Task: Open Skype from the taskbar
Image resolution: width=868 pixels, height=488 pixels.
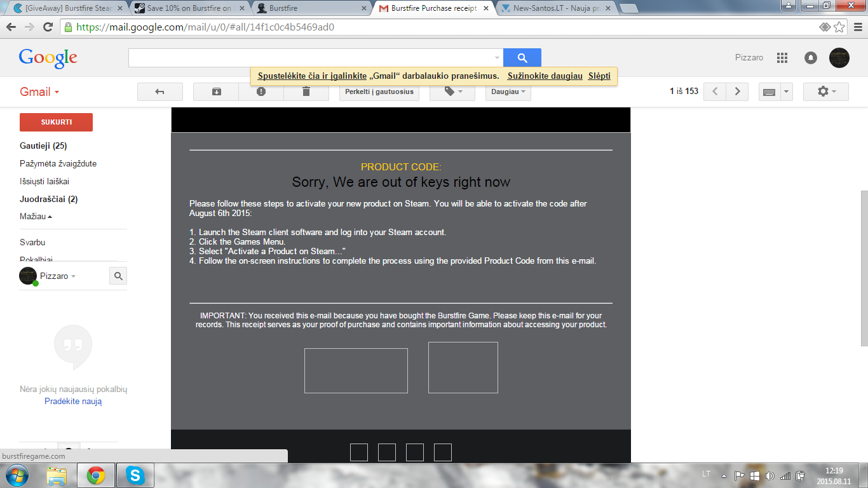Action: pyautogui.click(x=135, y=475)
